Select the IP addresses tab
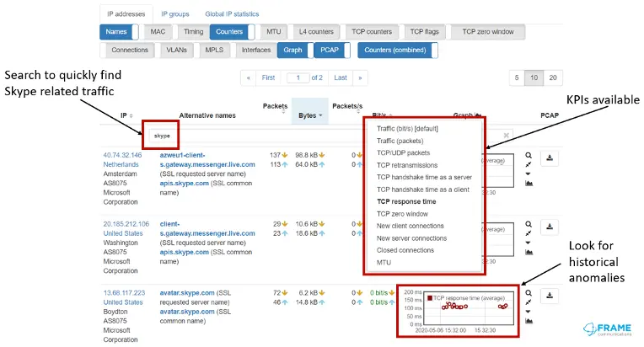 (126, 14)
